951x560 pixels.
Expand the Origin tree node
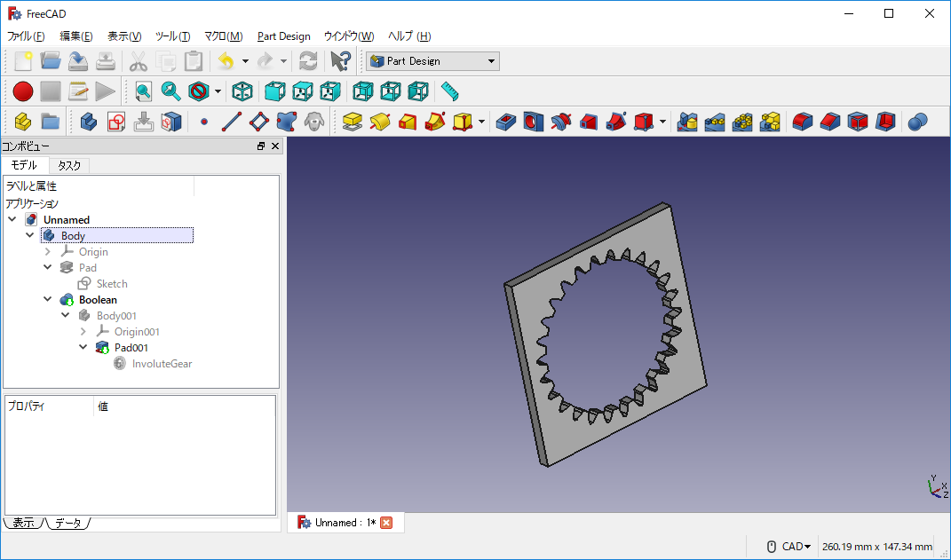point(48,251)
